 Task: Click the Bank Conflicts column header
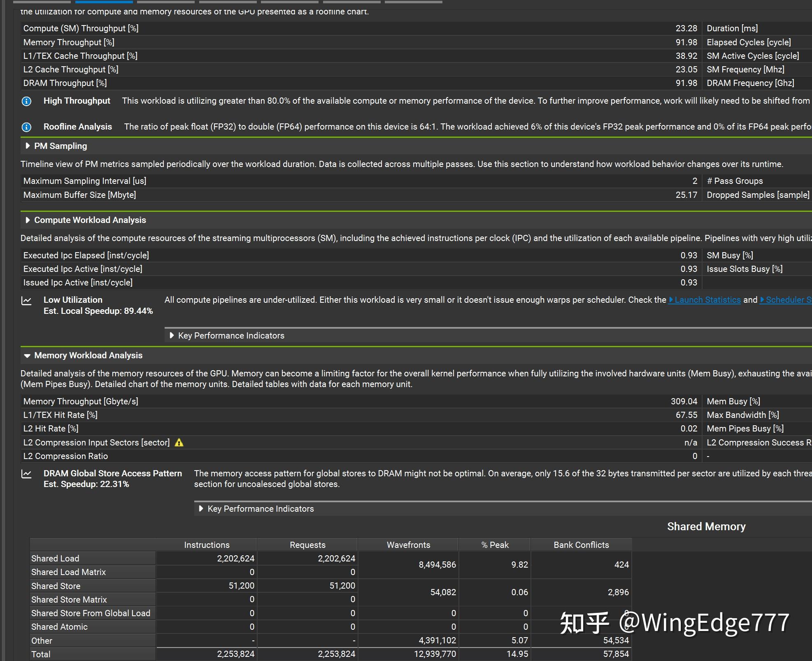(581, 545)
